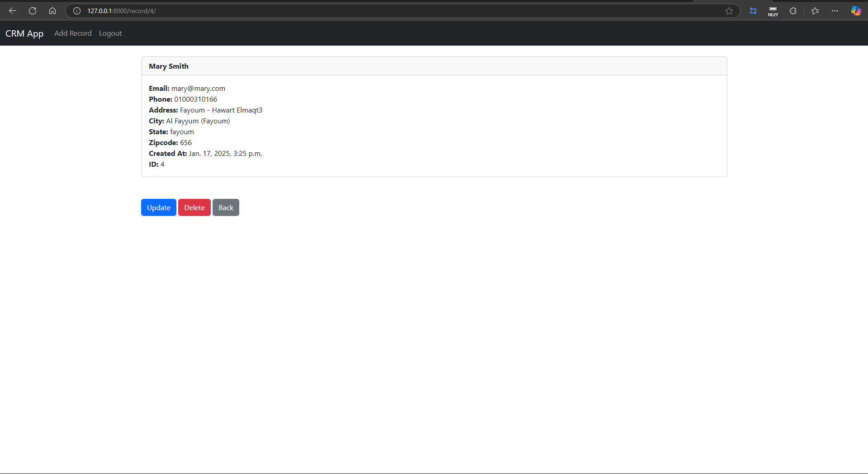Reload the page with the refresh icon

click(33, 11)
